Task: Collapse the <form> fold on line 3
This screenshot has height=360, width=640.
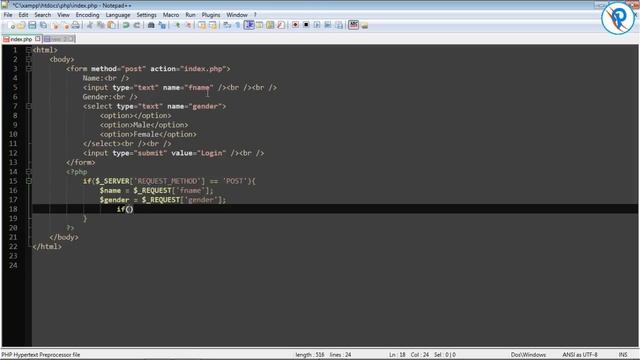Action: point(29,69)
